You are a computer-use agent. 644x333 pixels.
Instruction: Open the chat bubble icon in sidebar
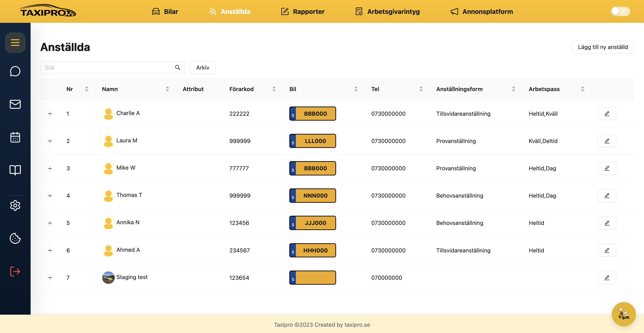(x=15, y=71)
